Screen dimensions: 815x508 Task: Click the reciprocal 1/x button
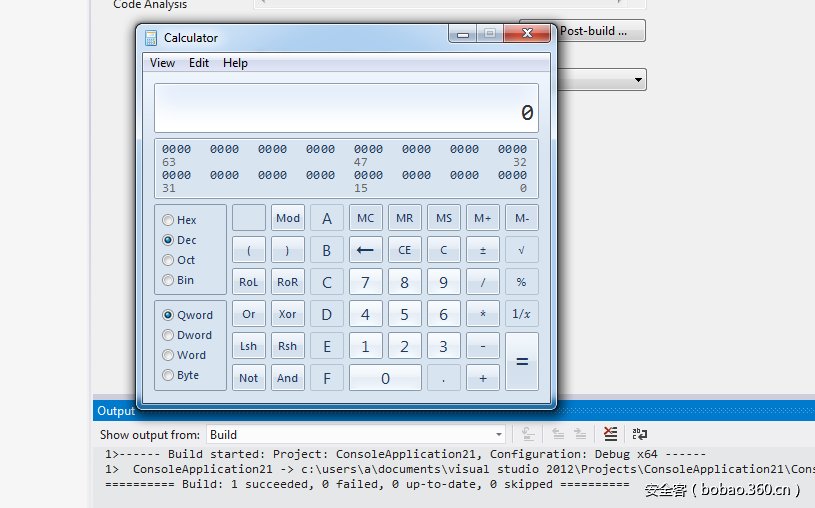[521, 314]
